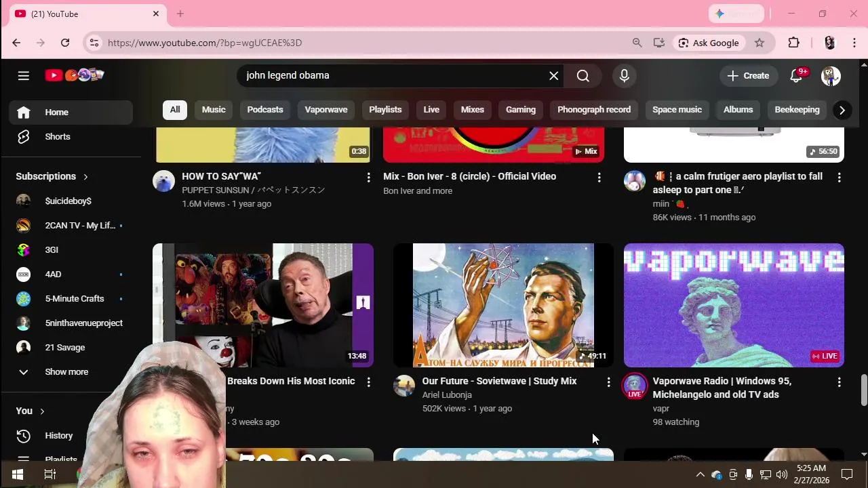The width and height of the screenshot is (868, 488).
Task: Open options for Bon Iver mix
Action: pyautogui.click(x=599, y=178)
